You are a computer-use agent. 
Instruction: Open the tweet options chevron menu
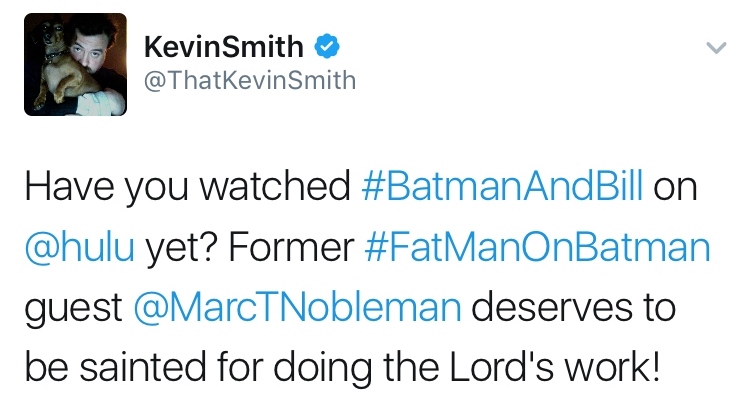pyautogui.click(x=713, y=47)
